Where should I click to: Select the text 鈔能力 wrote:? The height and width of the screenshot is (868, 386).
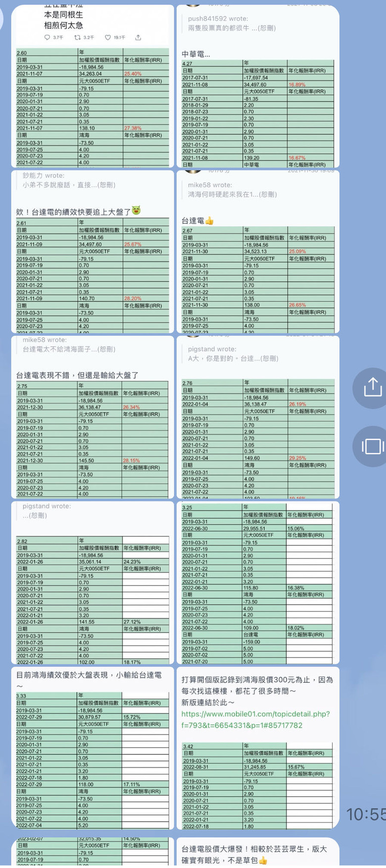(43, 175)
